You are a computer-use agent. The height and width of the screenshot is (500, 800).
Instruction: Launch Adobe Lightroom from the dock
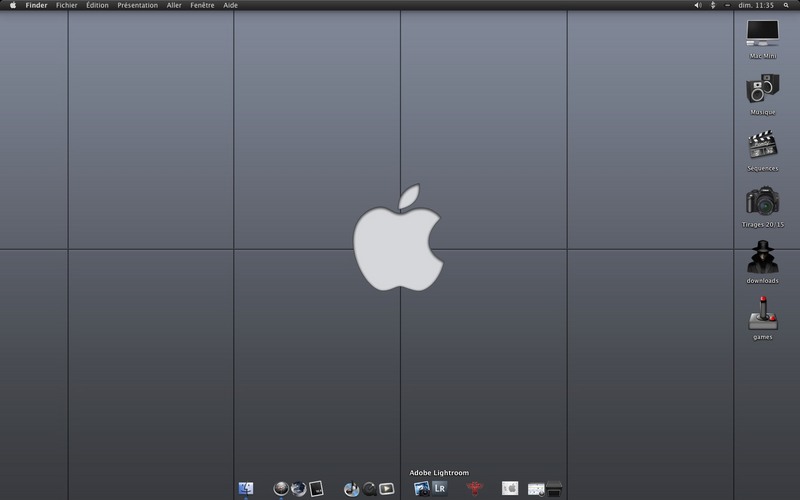pos(439,488)
